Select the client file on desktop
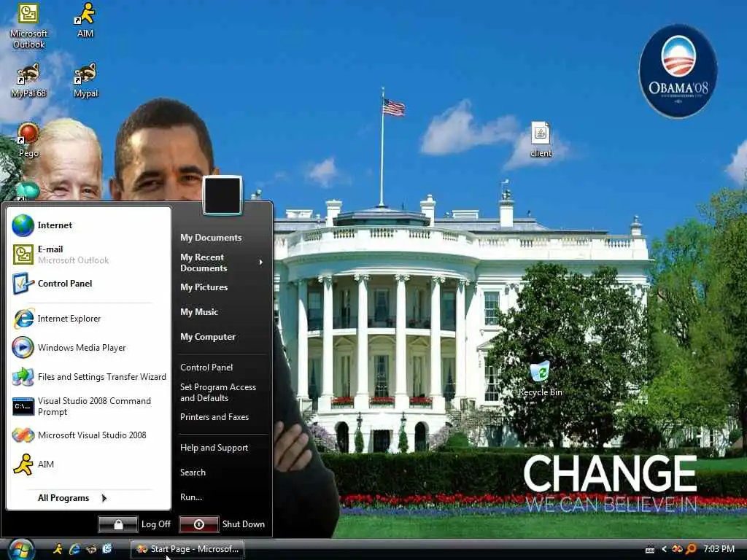Screen dimensions: 747x560 point(541,139)
